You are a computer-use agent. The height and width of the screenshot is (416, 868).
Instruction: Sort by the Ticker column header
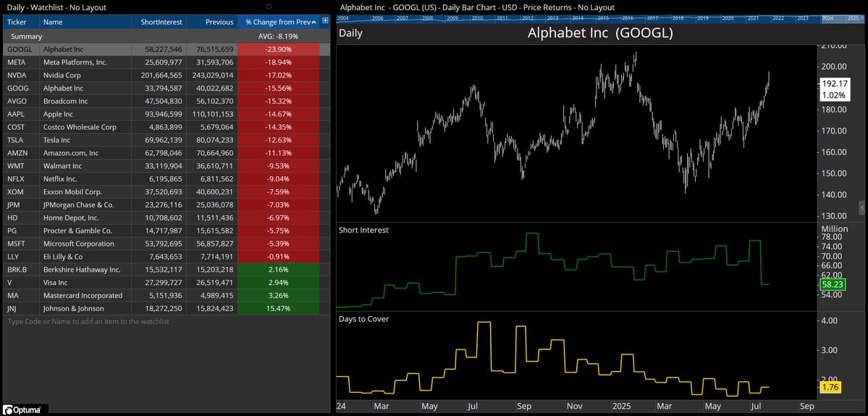[21, 22]
